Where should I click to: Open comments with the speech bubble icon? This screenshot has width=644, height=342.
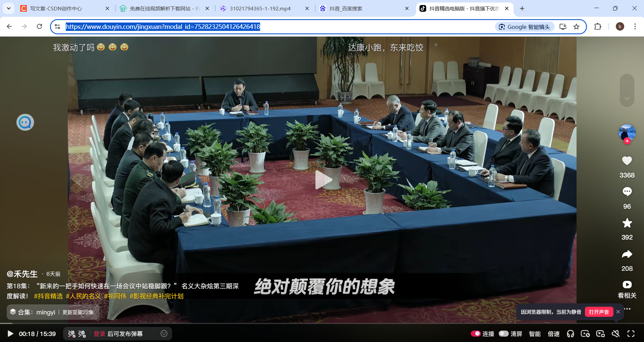[x=627, y=191]
